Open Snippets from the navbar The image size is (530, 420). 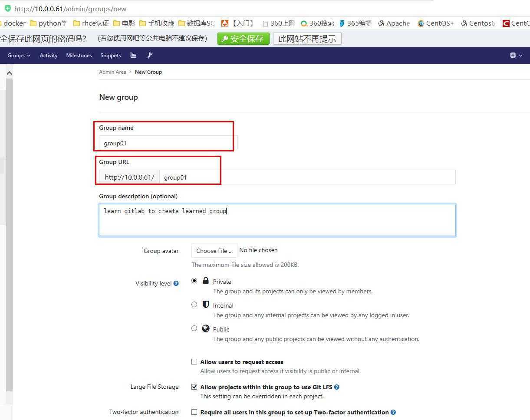111,56
